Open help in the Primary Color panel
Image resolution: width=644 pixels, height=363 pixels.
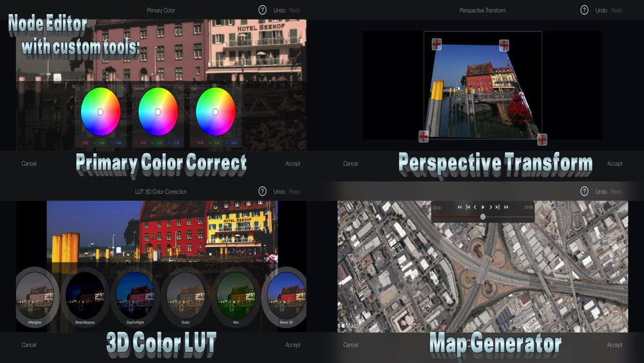(x=263, y=10)
